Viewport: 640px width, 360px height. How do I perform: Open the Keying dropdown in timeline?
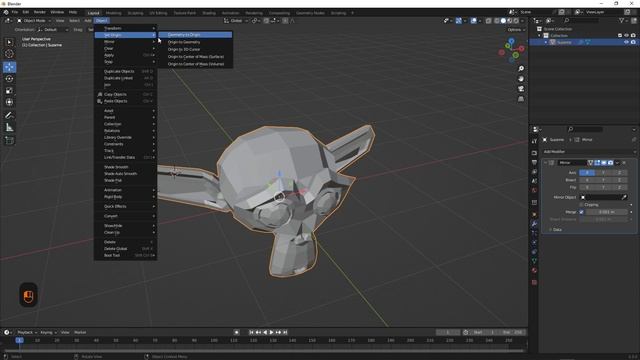48,332
